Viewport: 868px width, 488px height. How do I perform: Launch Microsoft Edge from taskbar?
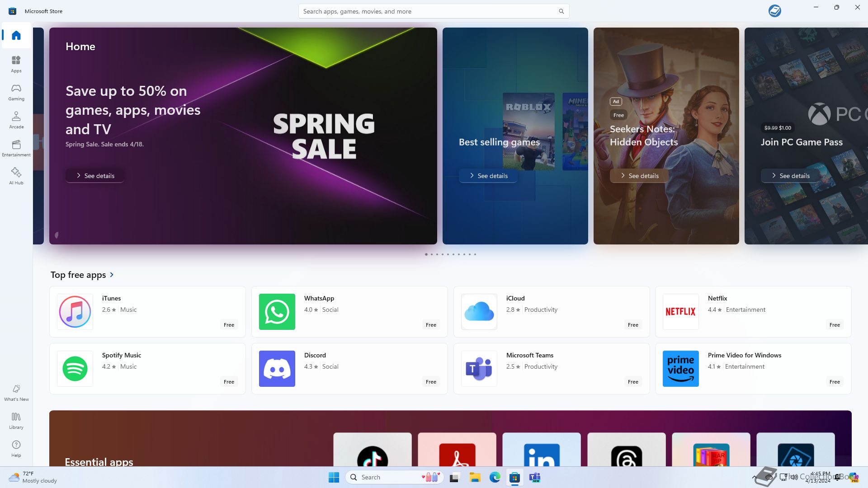click(x=495, y=477)
